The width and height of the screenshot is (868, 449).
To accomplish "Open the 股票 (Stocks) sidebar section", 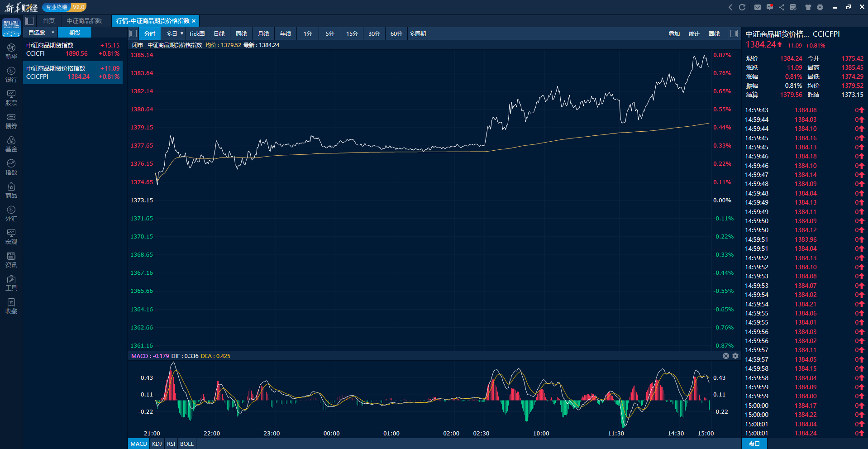I will click(x=11, y=98).
